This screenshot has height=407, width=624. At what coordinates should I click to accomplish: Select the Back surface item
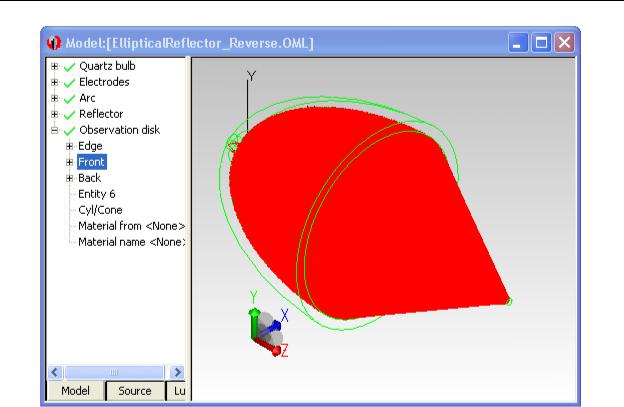pos(90,178)
